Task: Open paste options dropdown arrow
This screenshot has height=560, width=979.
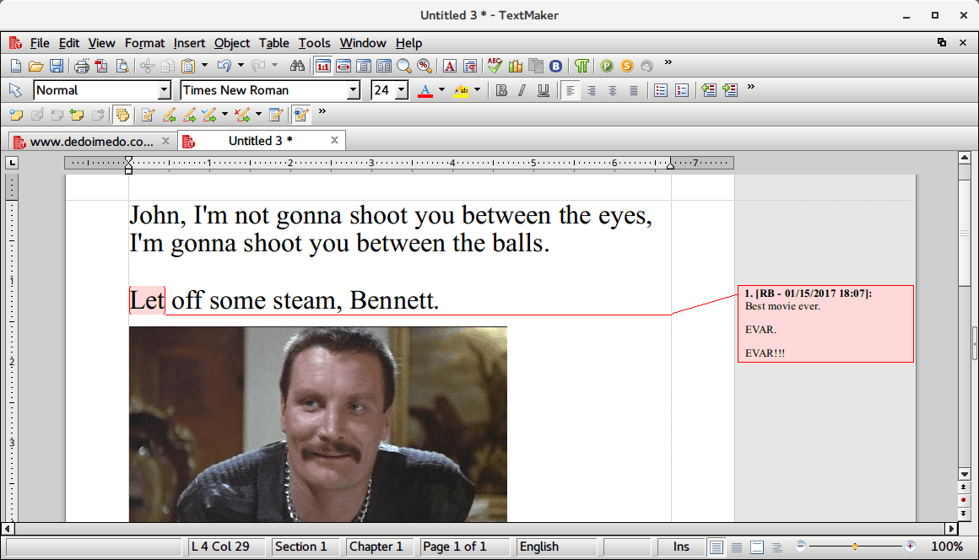Action: point(204,65)
